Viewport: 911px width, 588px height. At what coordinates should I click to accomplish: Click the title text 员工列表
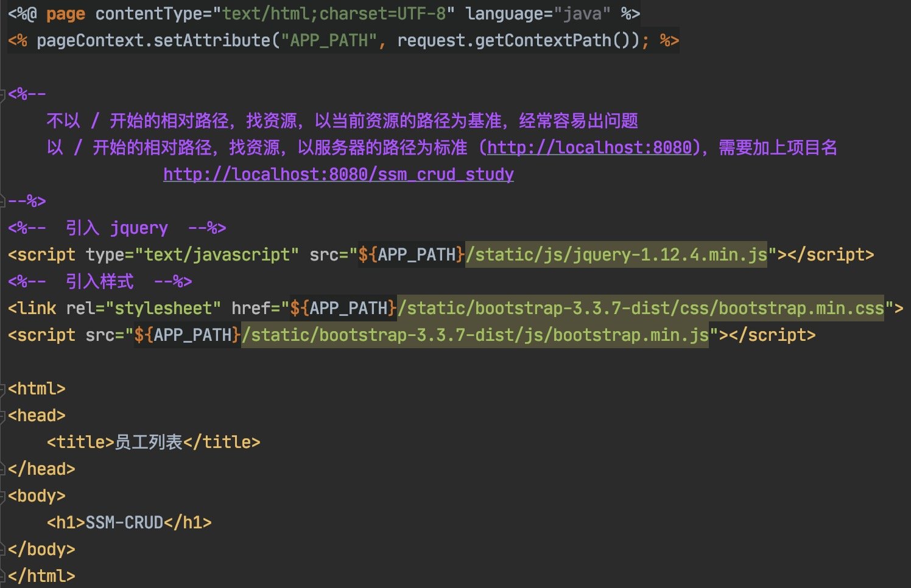[x=149, y=443]
